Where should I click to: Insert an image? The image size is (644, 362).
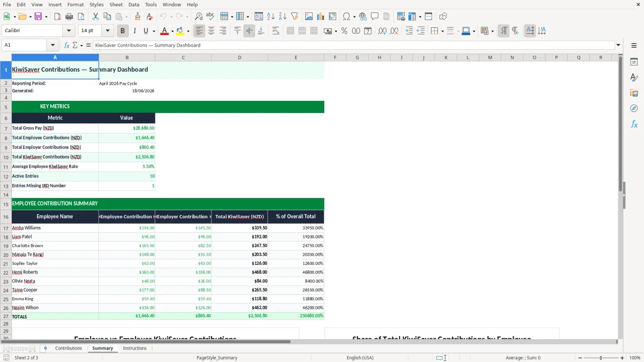tap(309, 17)
